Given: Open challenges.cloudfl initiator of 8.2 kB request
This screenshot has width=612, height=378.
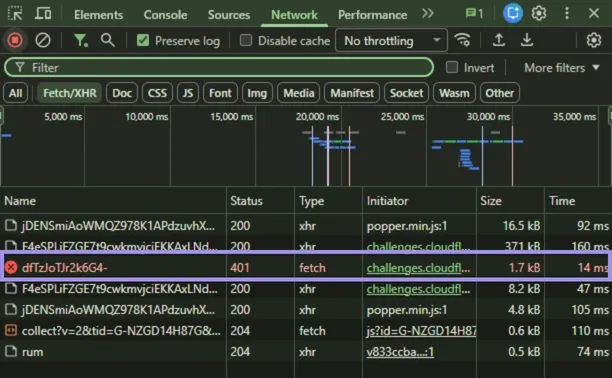Looking at the screenshot, I should (418, 289).
